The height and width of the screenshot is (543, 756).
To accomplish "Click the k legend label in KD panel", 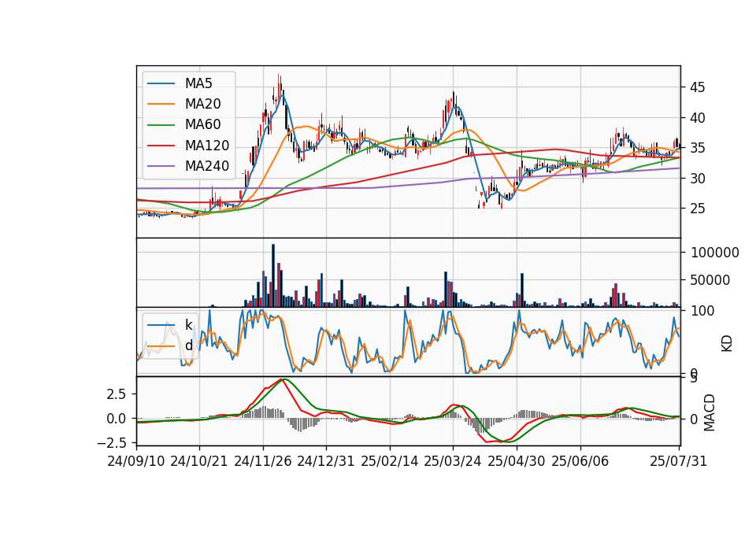I will point(188,325).
